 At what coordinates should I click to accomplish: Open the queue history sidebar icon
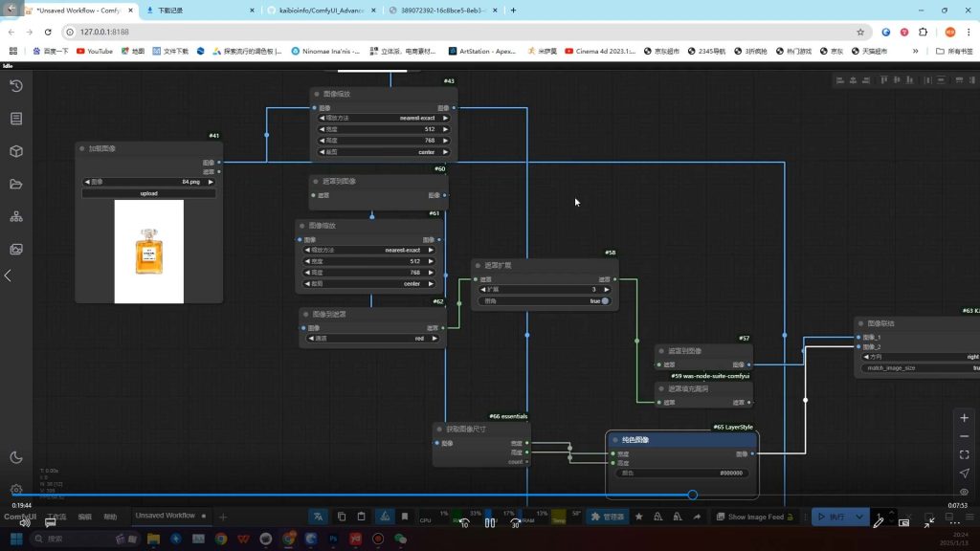[x=16, y=86]
